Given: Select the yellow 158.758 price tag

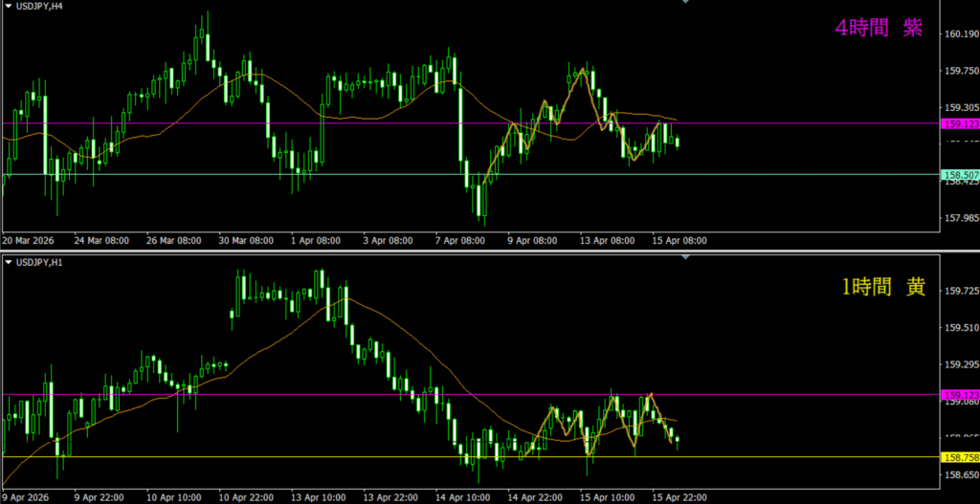Looking at the screenshot, I should [x=960, y=457].
